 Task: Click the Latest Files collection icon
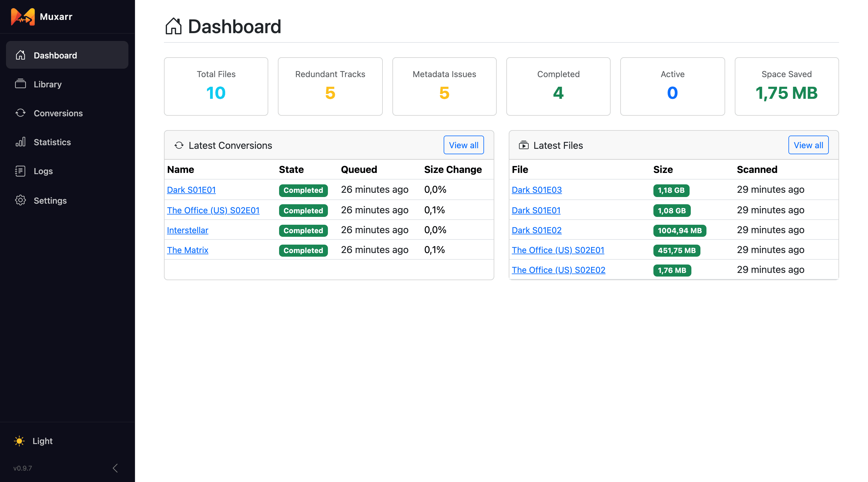524,145
